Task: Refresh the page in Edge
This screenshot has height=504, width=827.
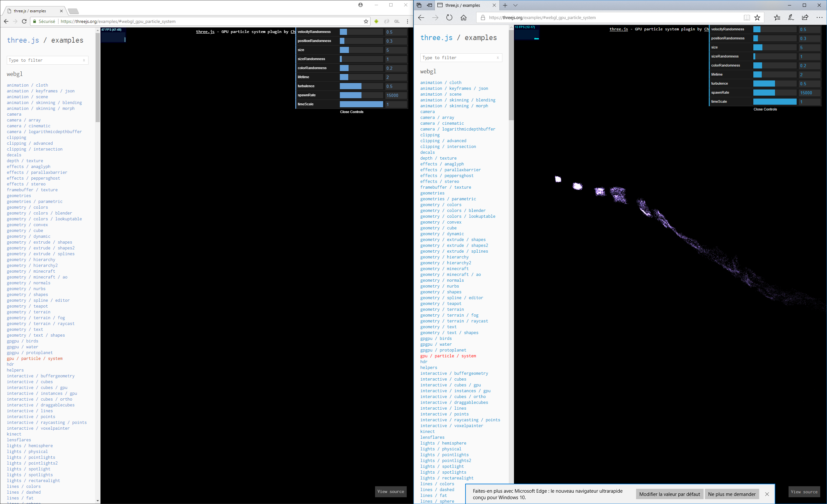Action: 449,17
